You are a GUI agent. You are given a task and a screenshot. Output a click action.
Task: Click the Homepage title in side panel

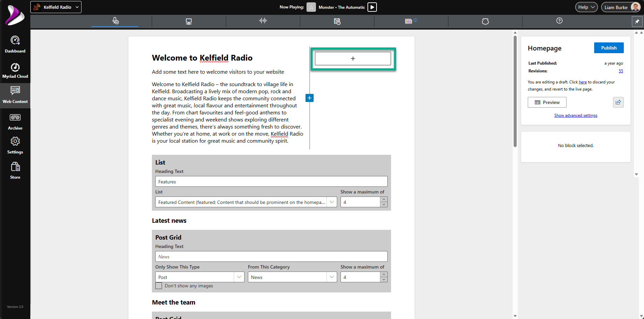point(545,48)
